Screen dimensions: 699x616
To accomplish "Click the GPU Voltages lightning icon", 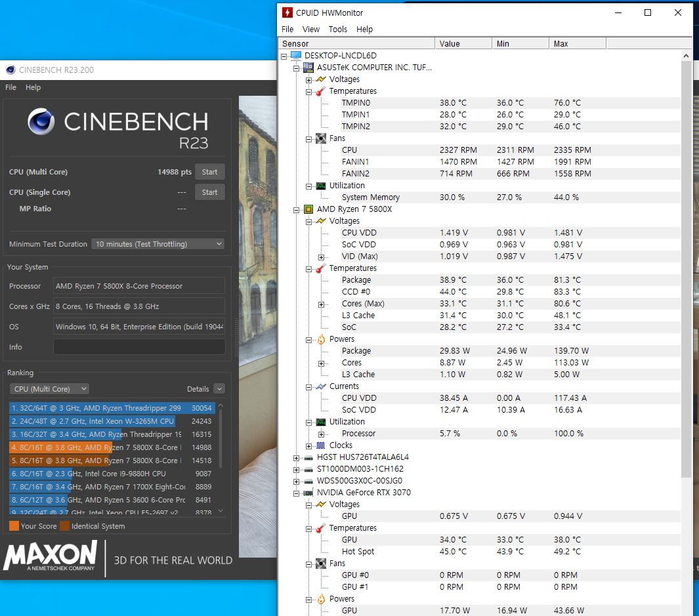I will (x=321, y=504).
